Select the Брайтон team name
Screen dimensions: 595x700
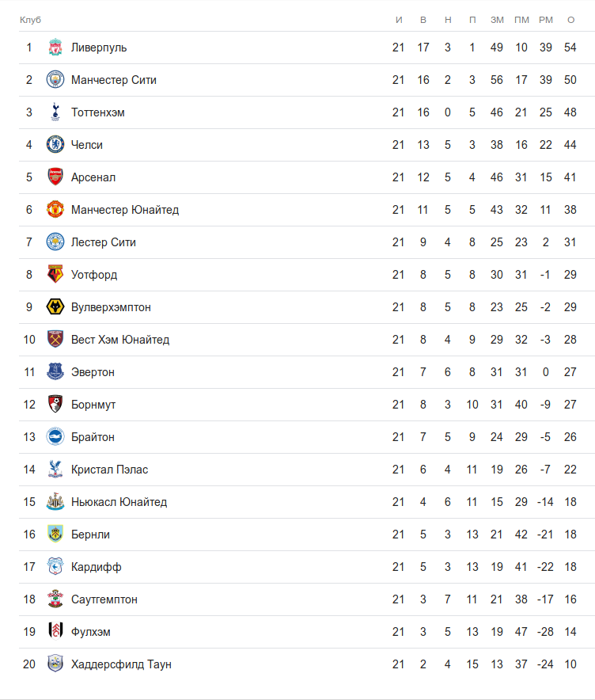[93, 437]
